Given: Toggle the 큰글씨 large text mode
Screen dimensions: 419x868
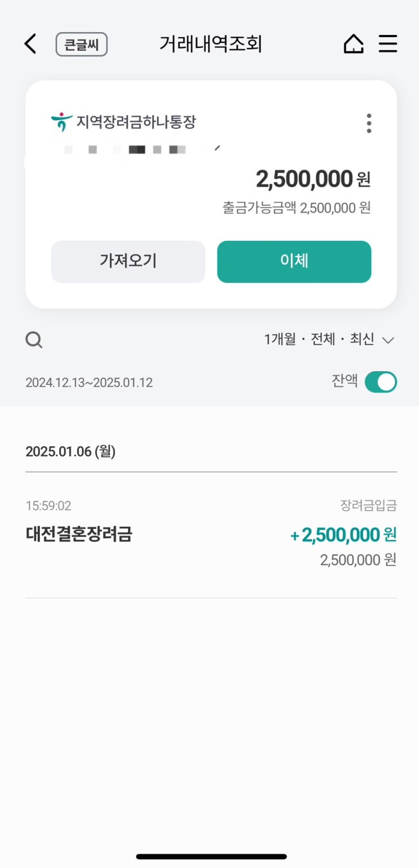Looking at the screenshot, I should point(81,45).
